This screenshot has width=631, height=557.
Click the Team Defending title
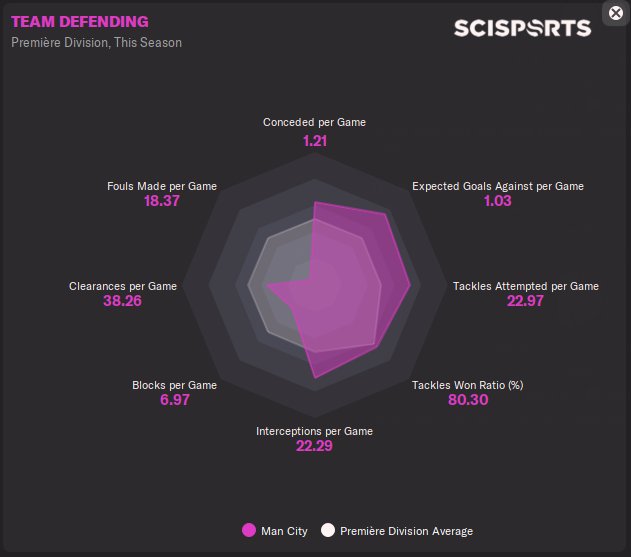coord(80,21)
